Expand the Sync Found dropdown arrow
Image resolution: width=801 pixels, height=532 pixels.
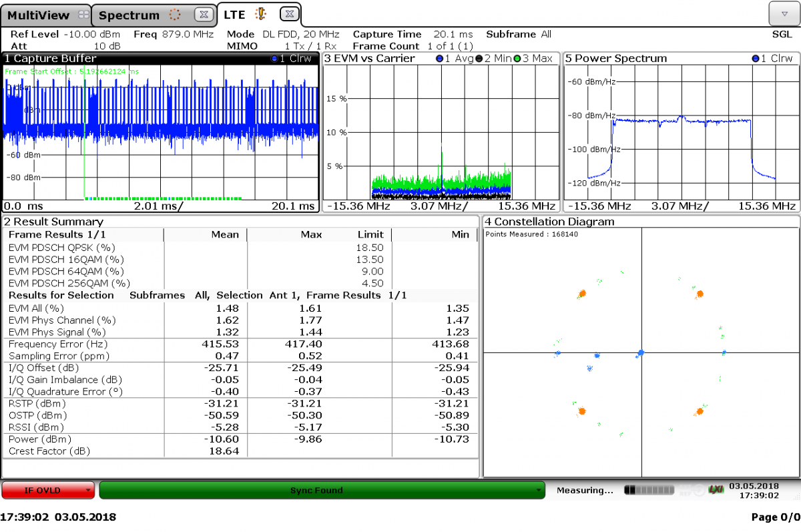538,491
